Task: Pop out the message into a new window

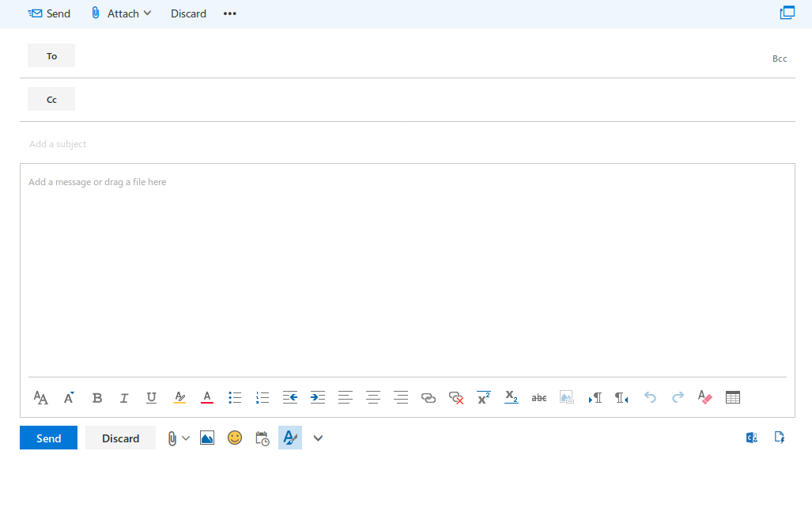Action: tap(787, 13)
